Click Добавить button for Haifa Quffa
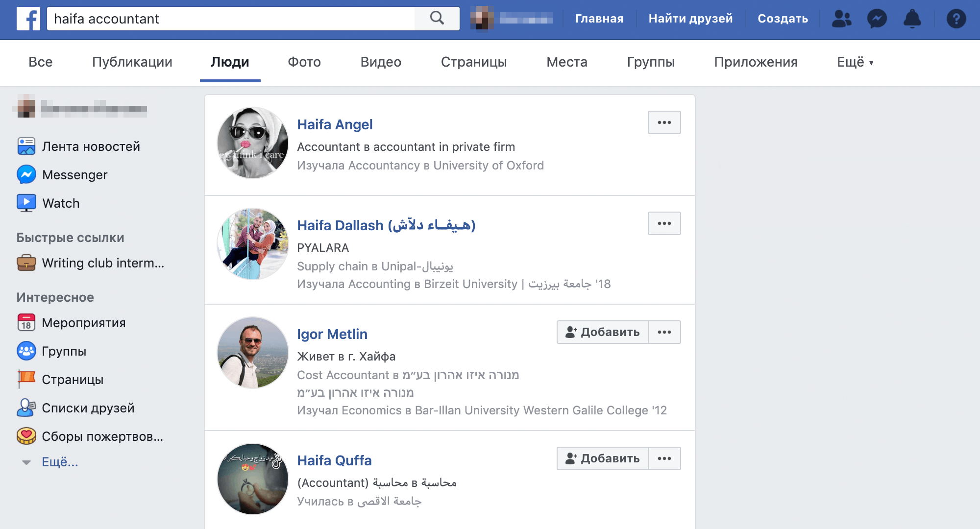Screen dimensions: 980x529 pos(600,458)
